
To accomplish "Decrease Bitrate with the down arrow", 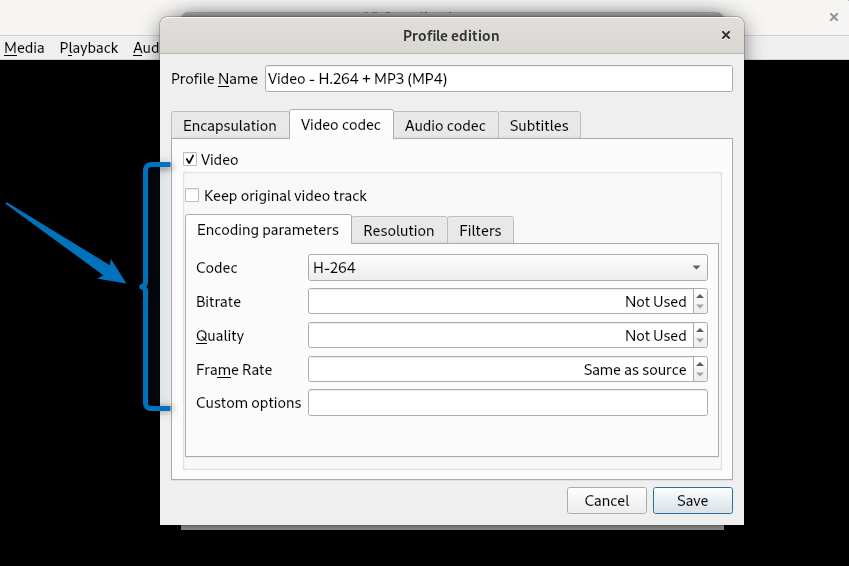I will [x=700, y=307].
